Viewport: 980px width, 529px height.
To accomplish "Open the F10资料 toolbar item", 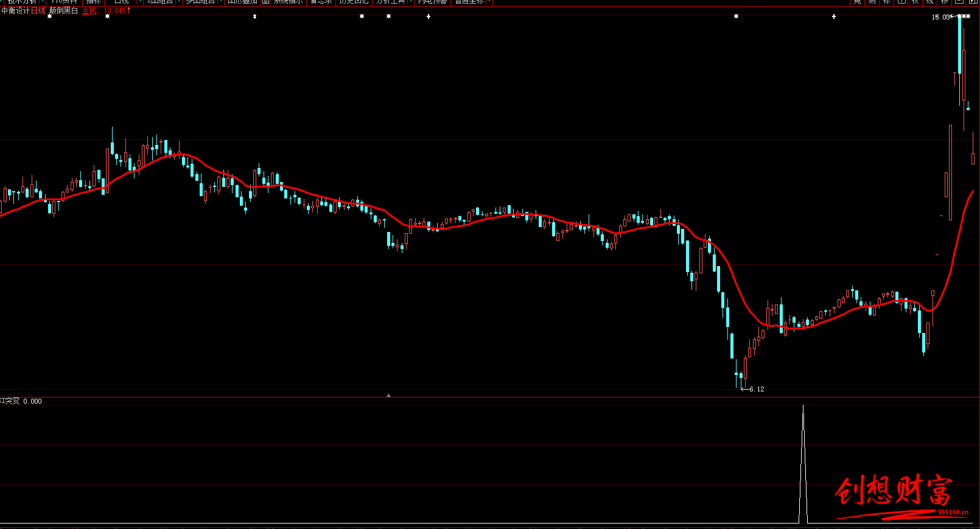I will [x=65, y=2].
